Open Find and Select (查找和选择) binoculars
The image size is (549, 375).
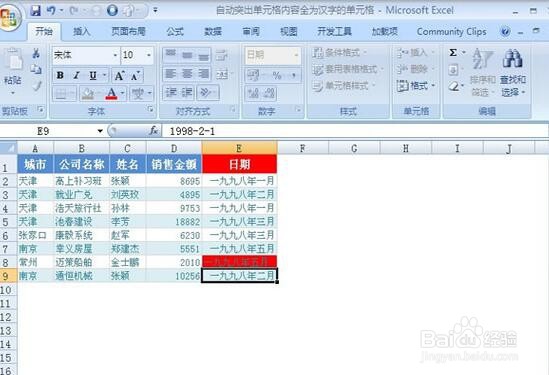coord(513,73)
